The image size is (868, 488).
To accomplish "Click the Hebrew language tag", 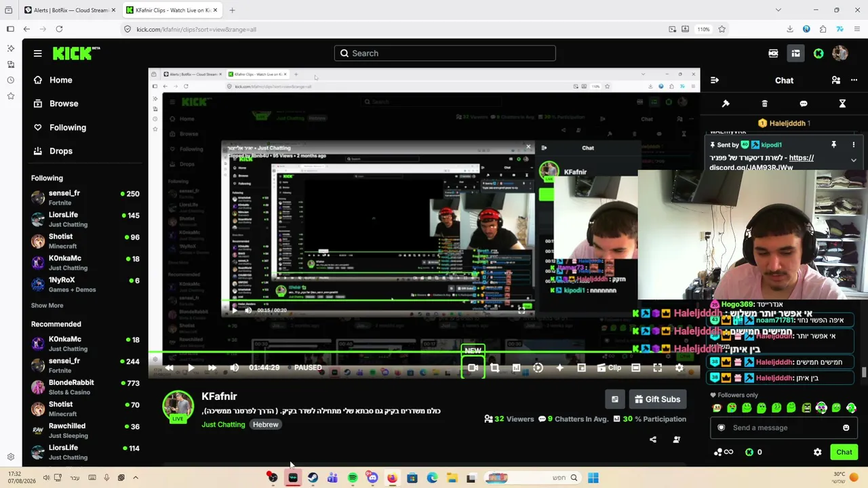I will [x=266, y=424].
